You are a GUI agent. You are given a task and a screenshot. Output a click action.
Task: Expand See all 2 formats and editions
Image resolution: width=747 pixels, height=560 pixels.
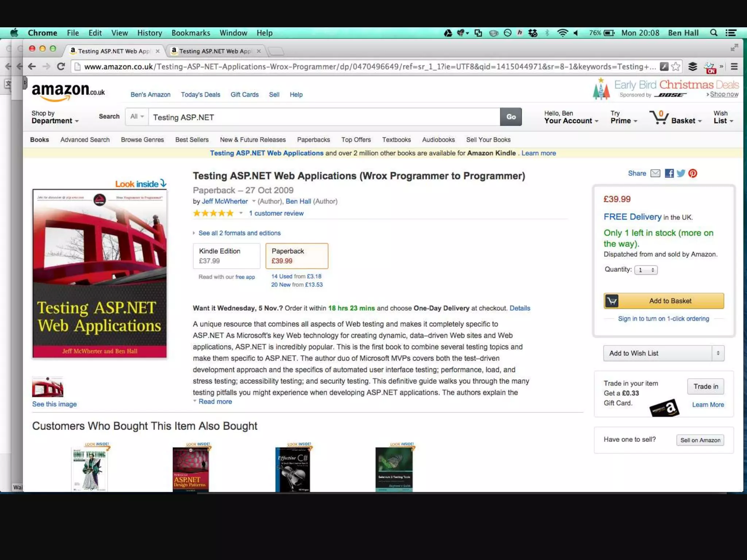click(x=239, y=233)
